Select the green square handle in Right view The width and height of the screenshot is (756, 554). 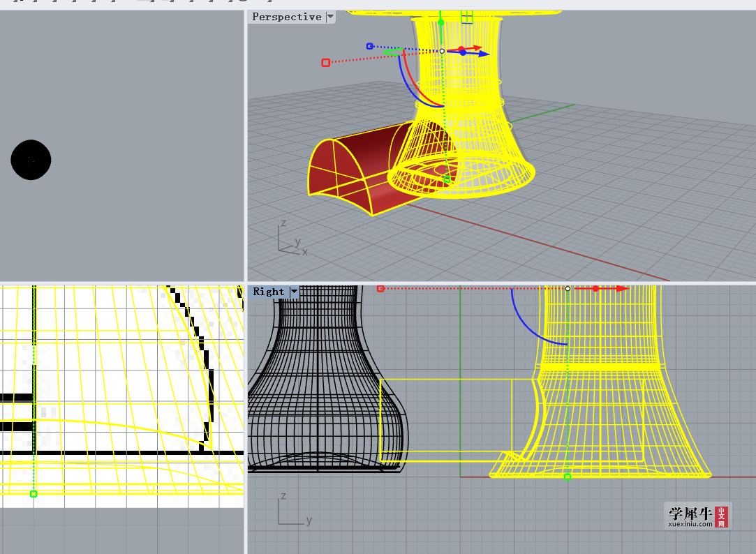click(x=568, y=477)
